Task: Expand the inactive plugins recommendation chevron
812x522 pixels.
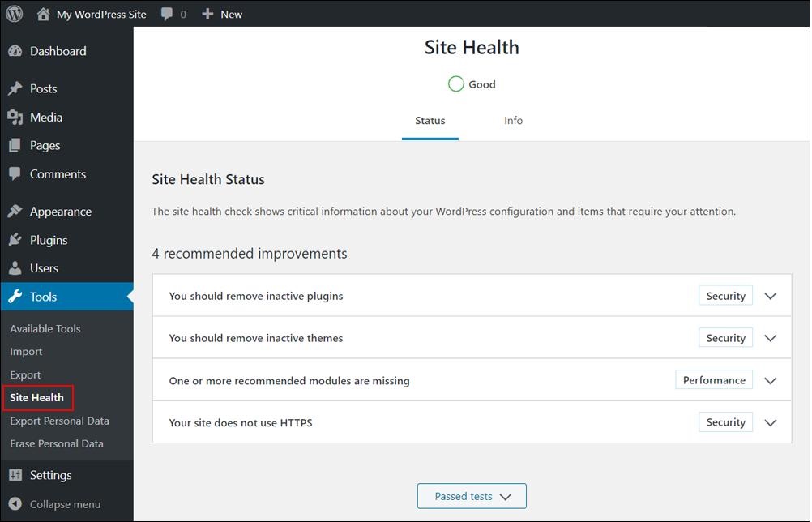Action: (x=771, y=296)
